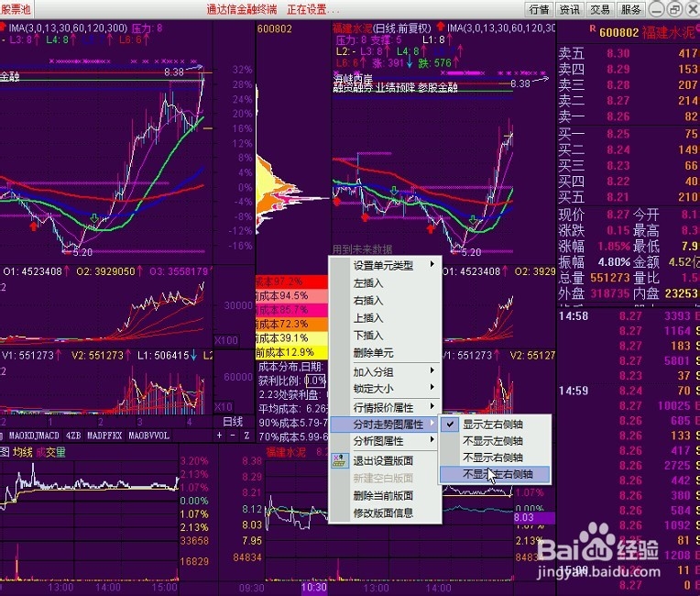Click 卖五 price 8.30 row
This screenshot has width=700, height=596.
(629, 53)
